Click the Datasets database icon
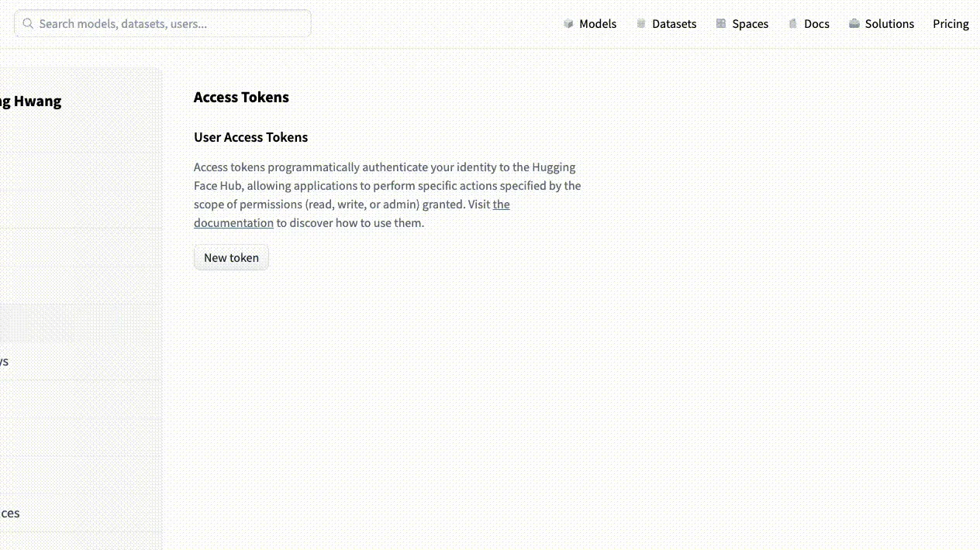 (x=641, y=24)
